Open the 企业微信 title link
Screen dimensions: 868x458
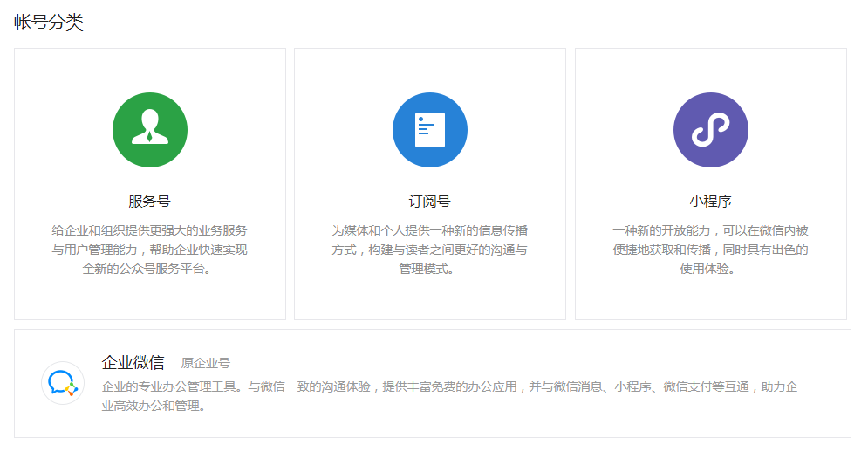[133, 363]
